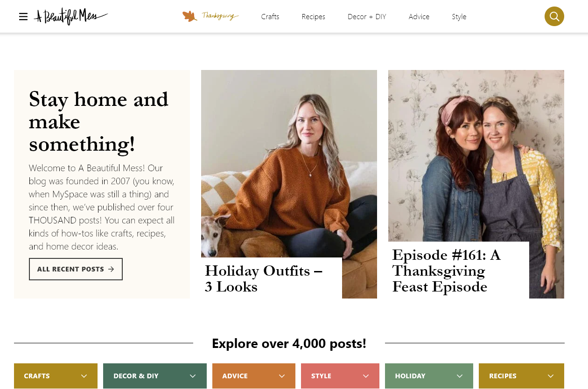
Task: Open the hamburger navigation menu
Action: 23,16
